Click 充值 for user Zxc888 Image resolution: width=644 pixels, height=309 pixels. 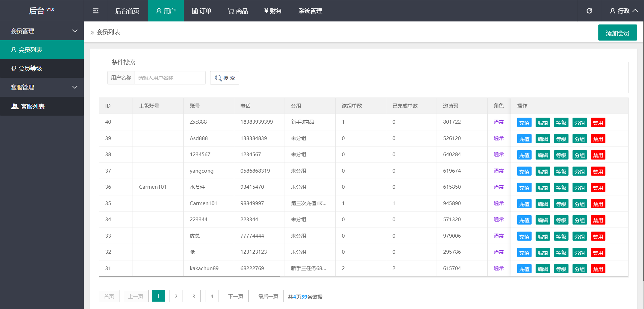click(524, 123)
